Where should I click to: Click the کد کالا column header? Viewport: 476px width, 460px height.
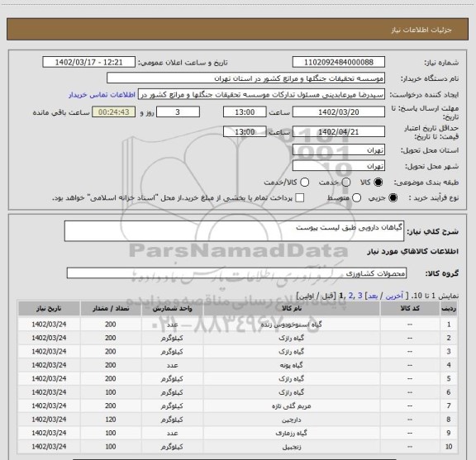tap(410, 309)
